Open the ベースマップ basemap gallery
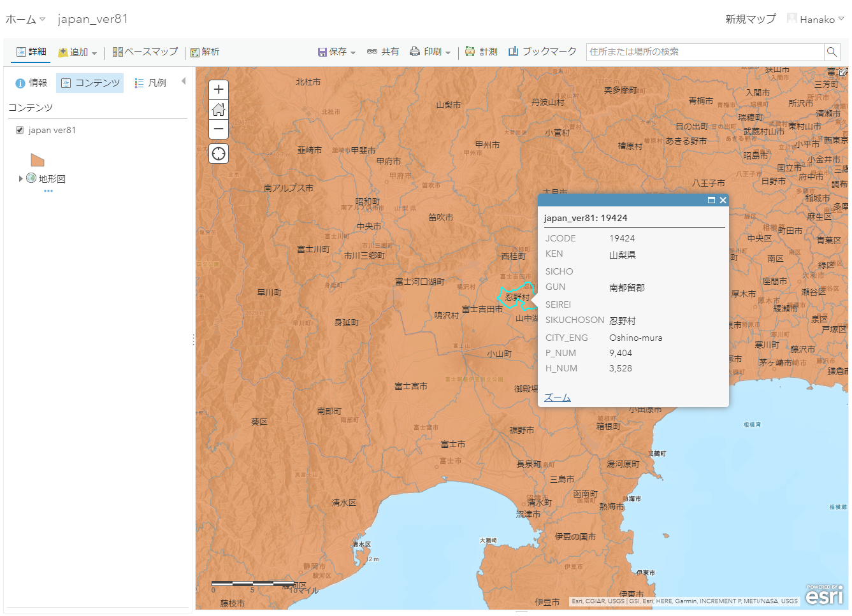Image resolution: width=852 pixels, height=616 pixels. [x=145, y=52]
